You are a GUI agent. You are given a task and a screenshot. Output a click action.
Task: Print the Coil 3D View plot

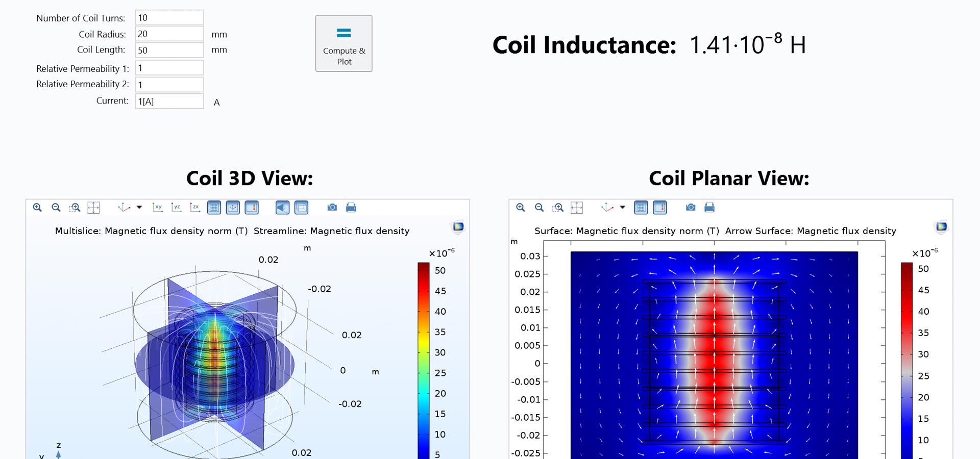(x=351, y=208)
